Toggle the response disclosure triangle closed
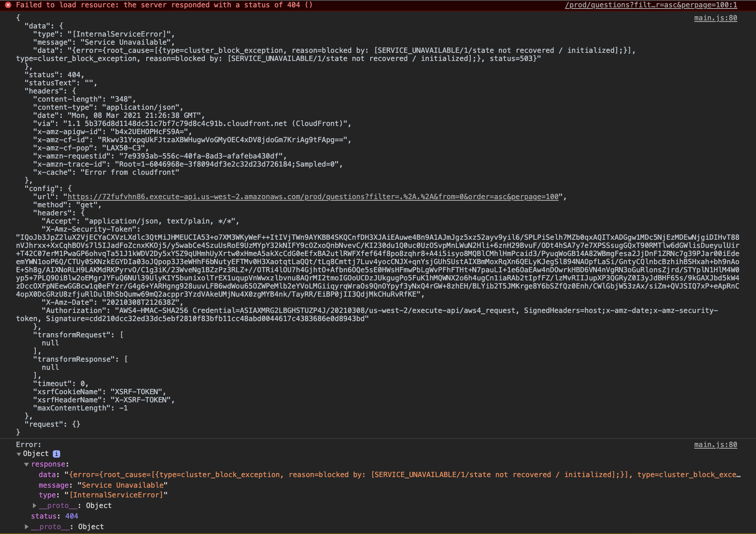Viewport: 756px width, 534px height. click(27, 464)
